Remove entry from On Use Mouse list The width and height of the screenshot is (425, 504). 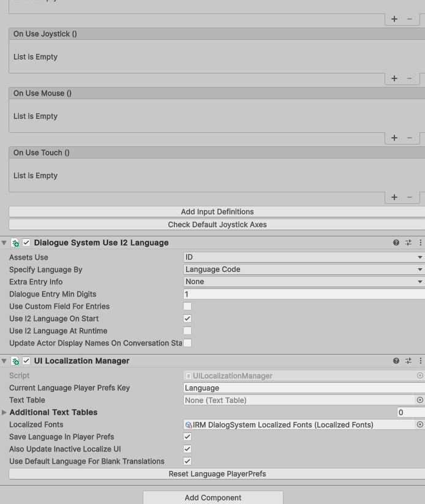click(x=410, y=138)
